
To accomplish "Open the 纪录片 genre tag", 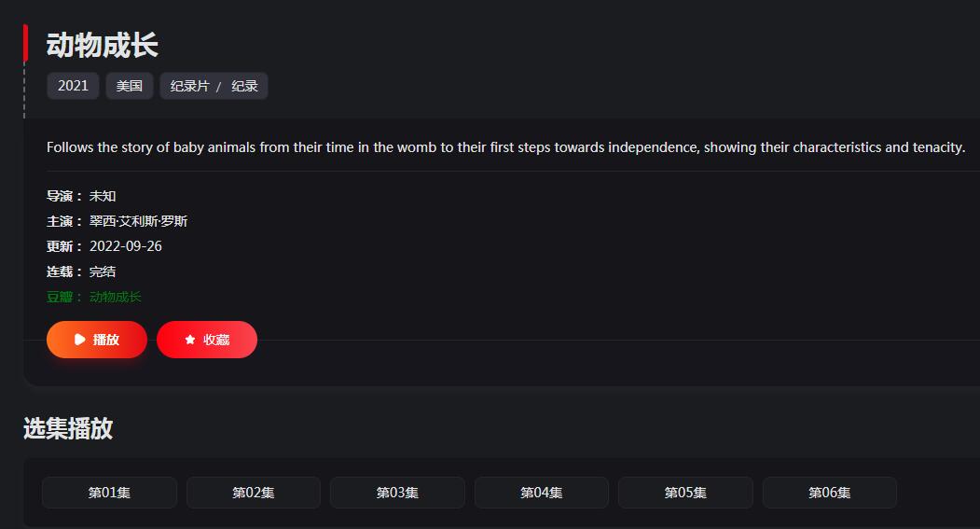I will [x=189, y=86].
